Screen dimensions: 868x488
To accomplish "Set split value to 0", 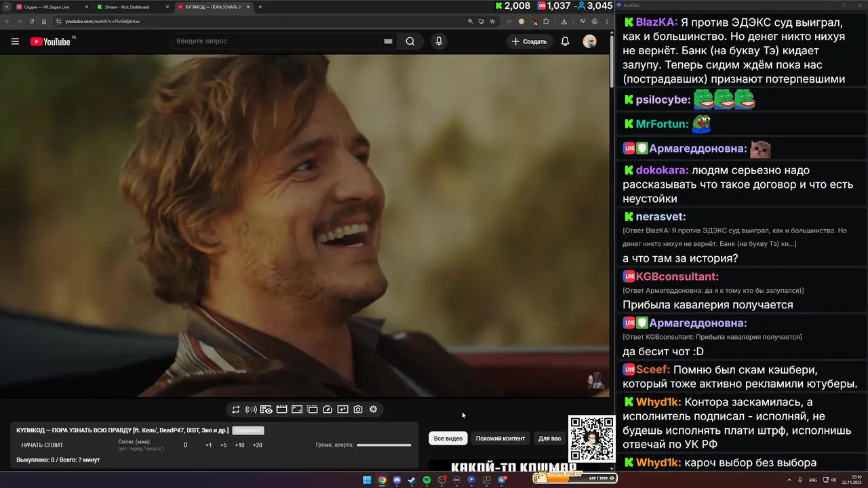I will point(185,445).
